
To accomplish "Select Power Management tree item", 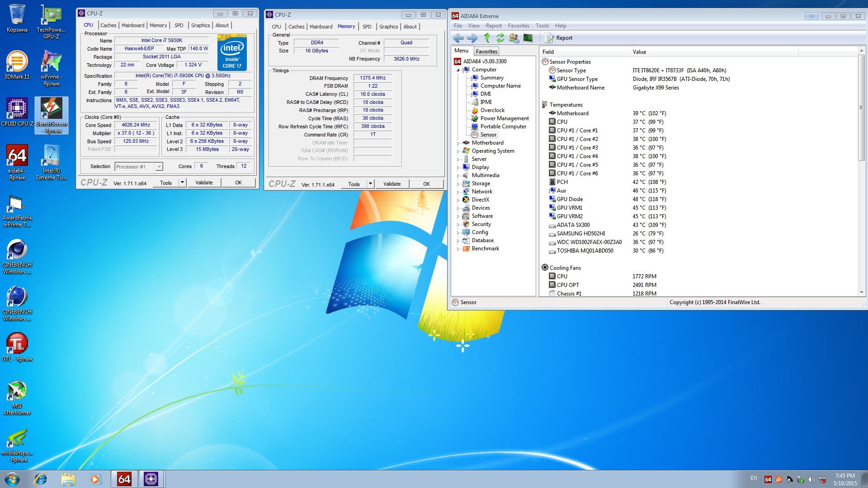I will coord(504,118).
